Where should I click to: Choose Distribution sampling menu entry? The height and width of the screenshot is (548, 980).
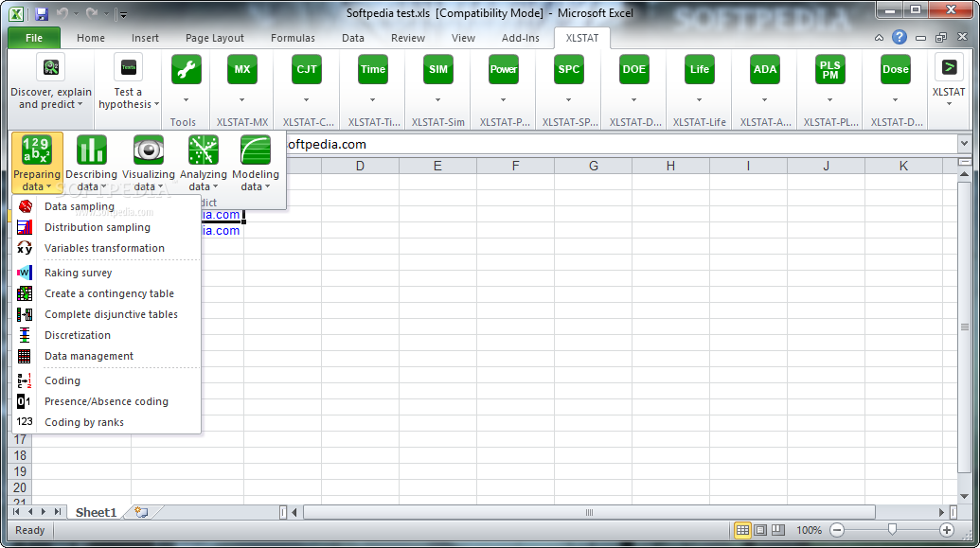click(107, 227)
